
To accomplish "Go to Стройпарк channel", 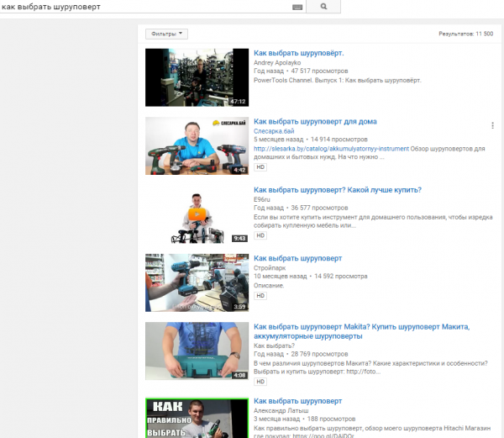I will (x=270, y=268).
